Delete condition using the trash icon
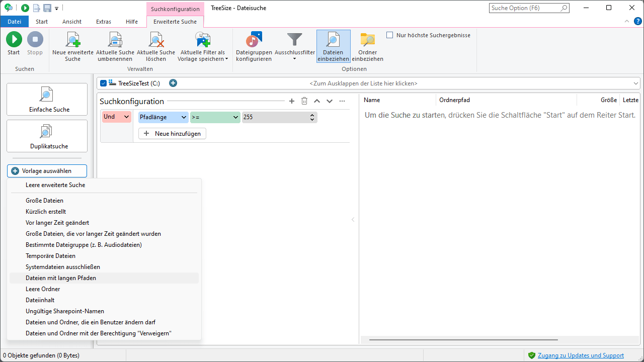This screenshot has width=644, height=362. pyautogui.click(x=304, y=101)
